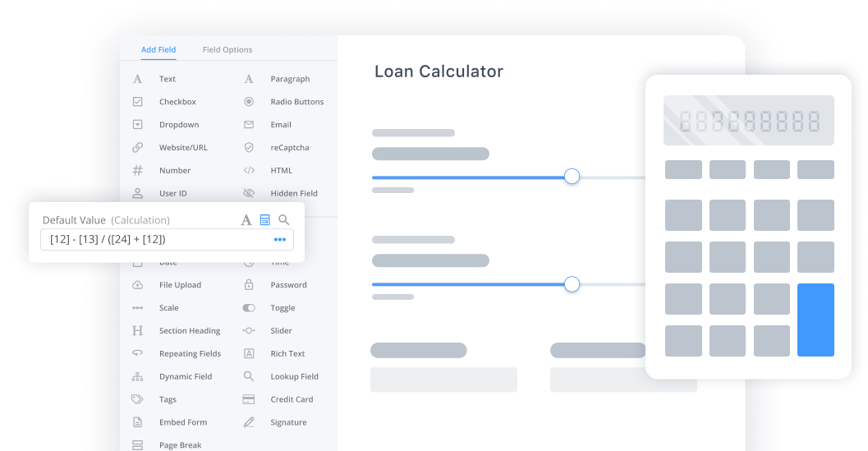Select the Checkbox field icon
The image size is (868, 451).
(x=137, y=101)
